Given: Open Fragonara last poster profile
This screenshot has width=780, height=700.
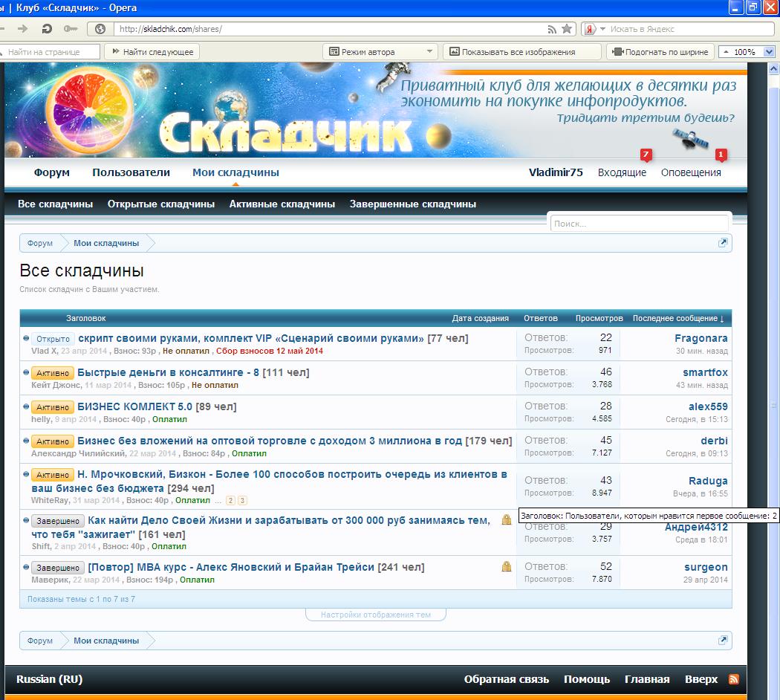Looking at the screenshot, I should coord(701,338).
